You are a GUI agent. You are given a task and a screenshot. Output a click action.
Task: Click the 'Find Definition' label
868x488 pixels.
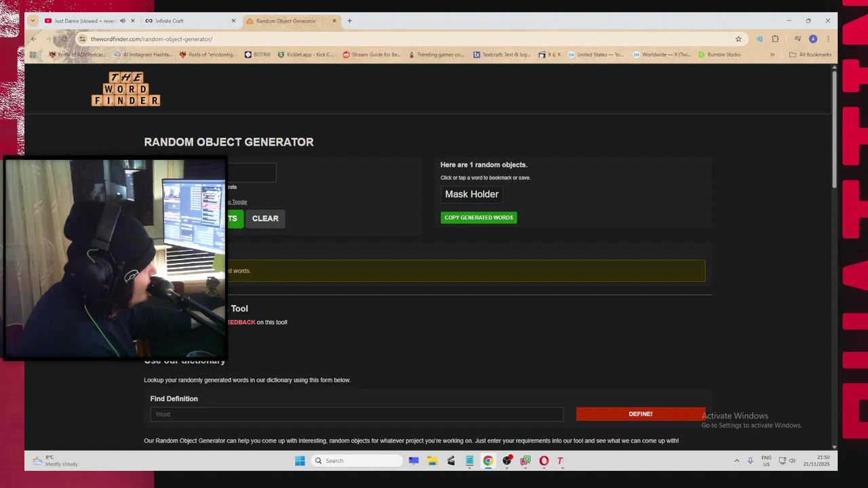[x=174, y=399]
